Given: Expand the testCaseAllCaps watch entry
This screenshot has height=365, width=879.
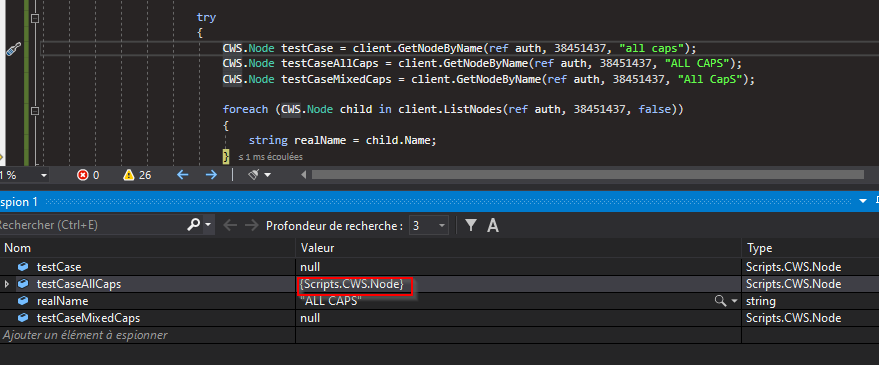Looking at the screenshot, I should tap(7, 284).
